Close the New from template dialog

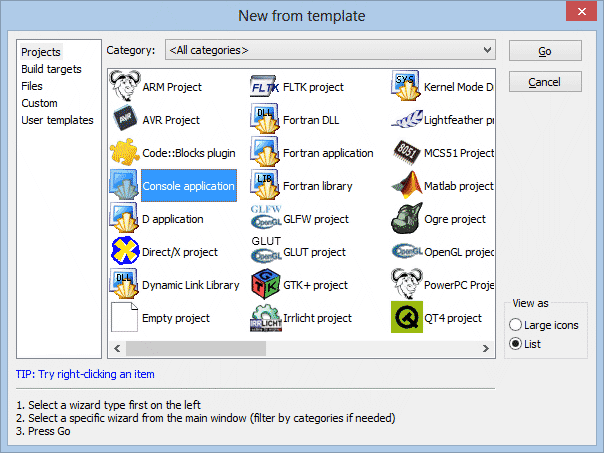pyautogui.click(x=582, y=15)
